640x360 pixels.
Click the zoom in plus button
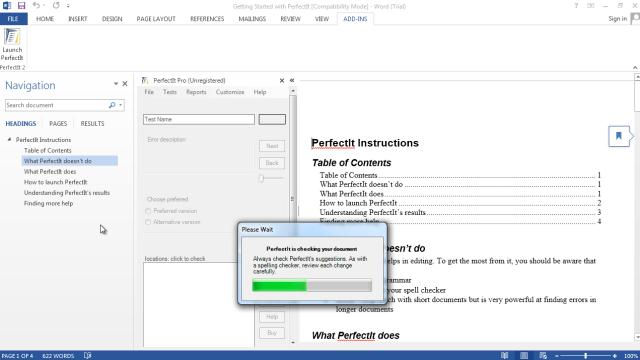(x=615, y=356)
